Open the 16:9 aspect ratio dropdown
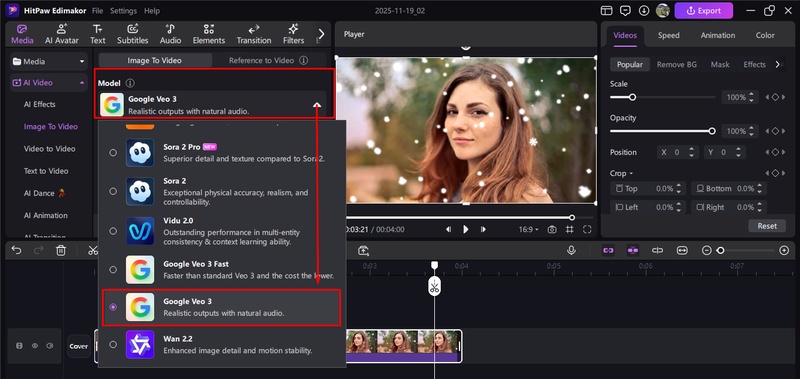800x379 pixels. tap(529, 230)
